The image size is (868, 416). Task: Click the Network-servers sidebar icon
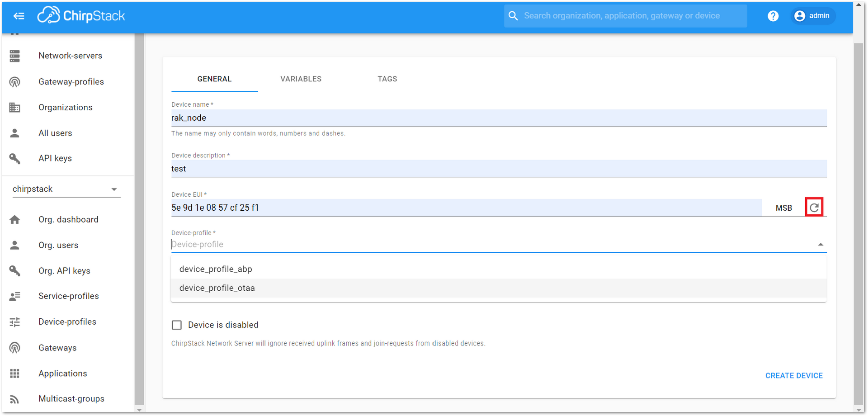tap(15, 56)
